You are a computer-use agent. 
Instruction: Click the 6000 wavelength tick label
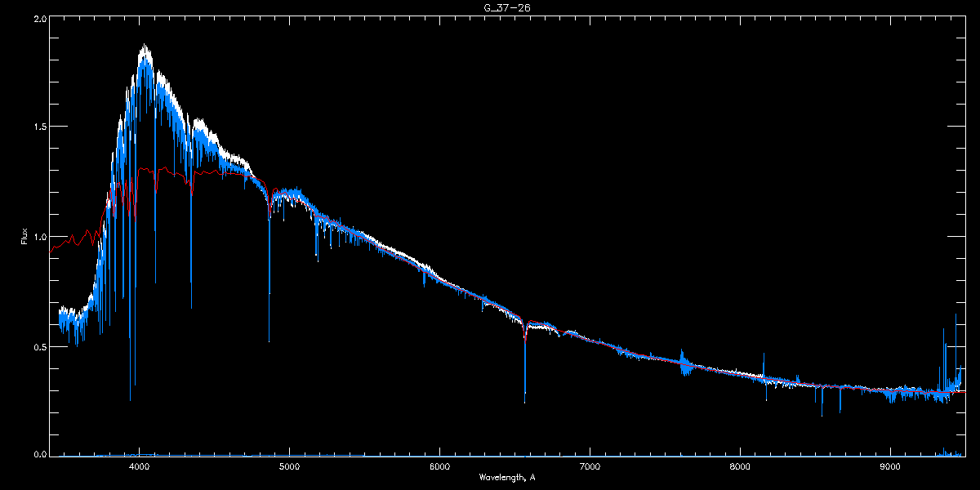439,467
